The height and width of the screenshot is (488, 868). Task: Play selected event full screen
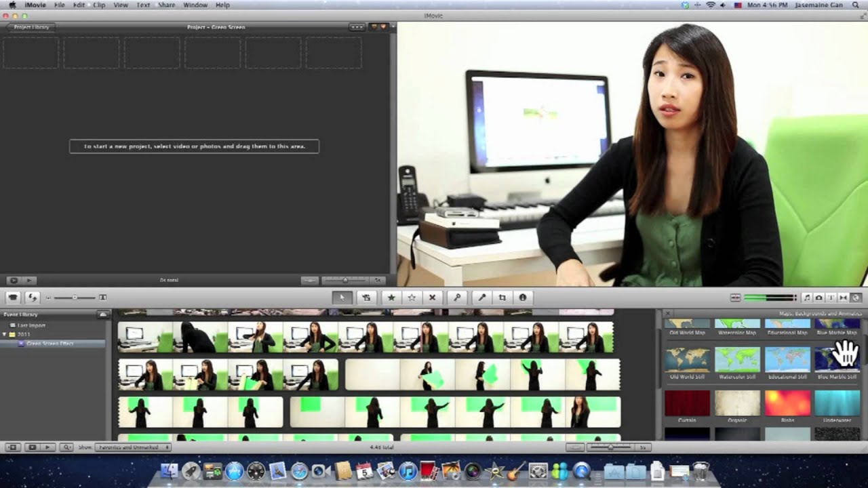(x=32, y=447)
